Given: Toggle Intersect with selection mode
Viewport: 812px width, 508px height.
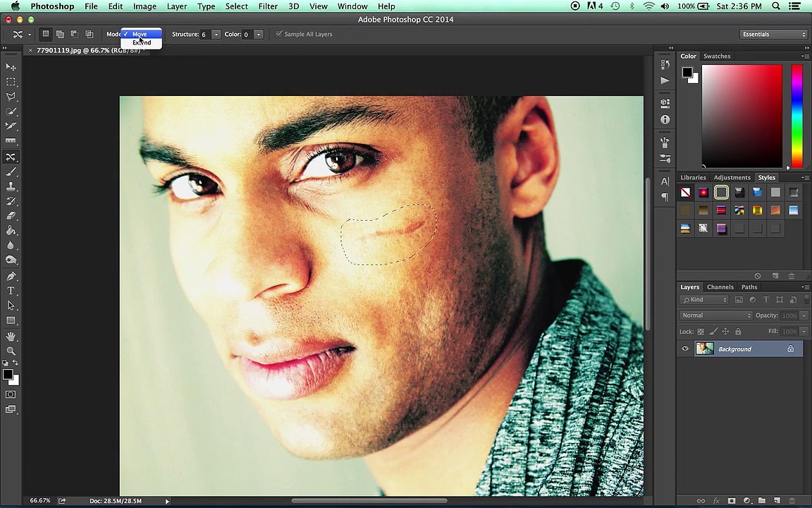Looking at the screenshot, I should click(x=89, y=34).
